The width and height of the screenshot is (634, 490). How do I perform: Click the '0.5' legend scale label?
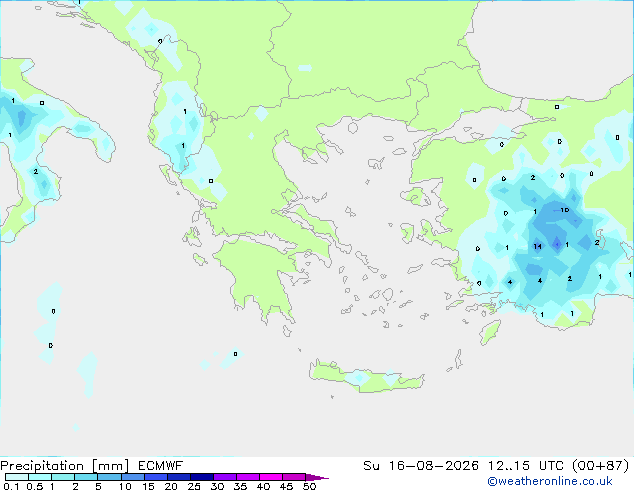click(34, 486)
